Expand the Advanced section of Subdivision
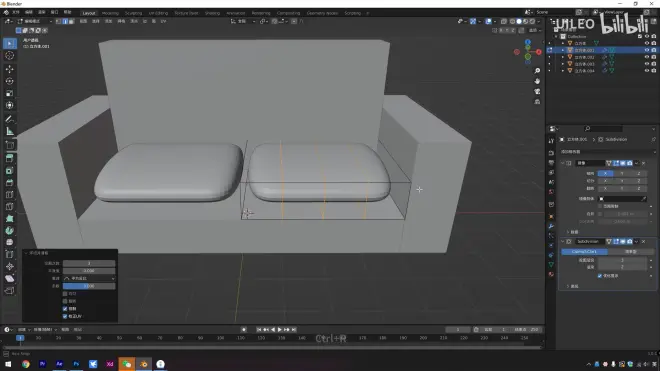The height and width of the screenshot is (371, 660). (x=572, y=286)
